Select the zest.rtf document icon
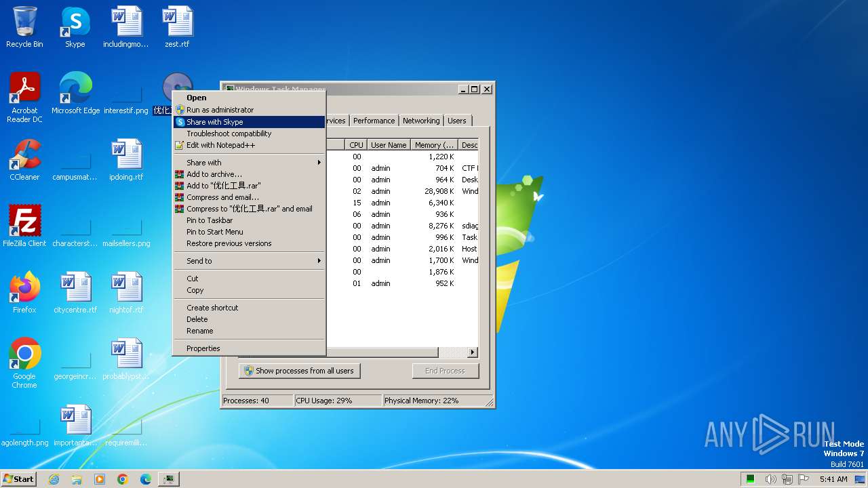 [177, 27]
